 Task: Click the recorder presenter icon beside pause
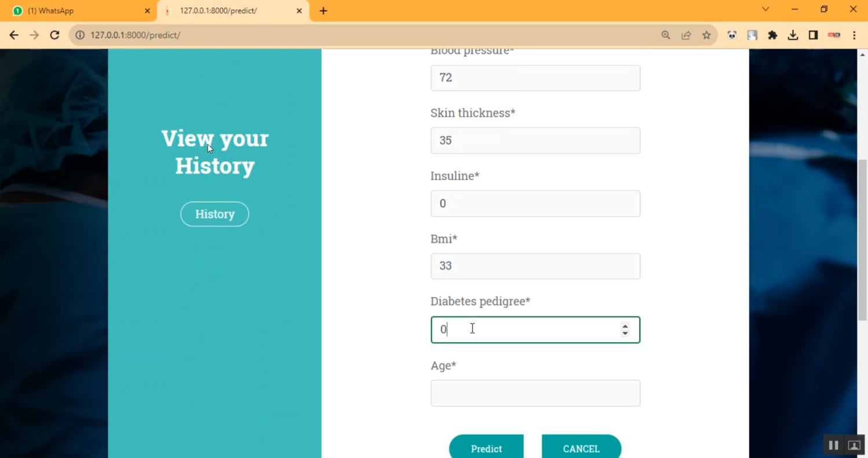tap(854, 445)
